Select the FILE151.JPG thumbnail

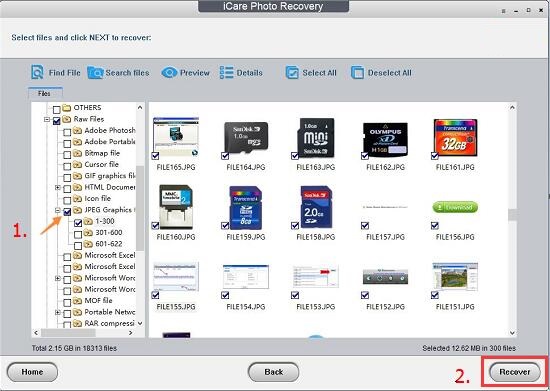click(x=455, y=277)
